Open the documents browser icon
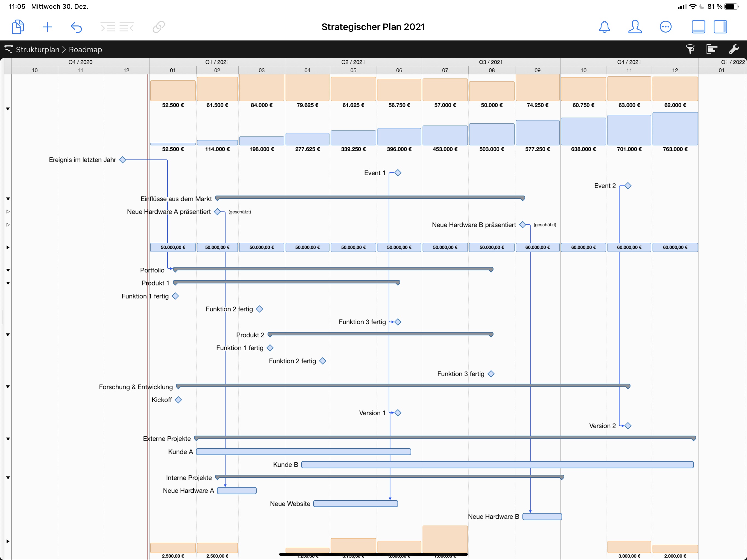747x560 pixels. point(17,27)
